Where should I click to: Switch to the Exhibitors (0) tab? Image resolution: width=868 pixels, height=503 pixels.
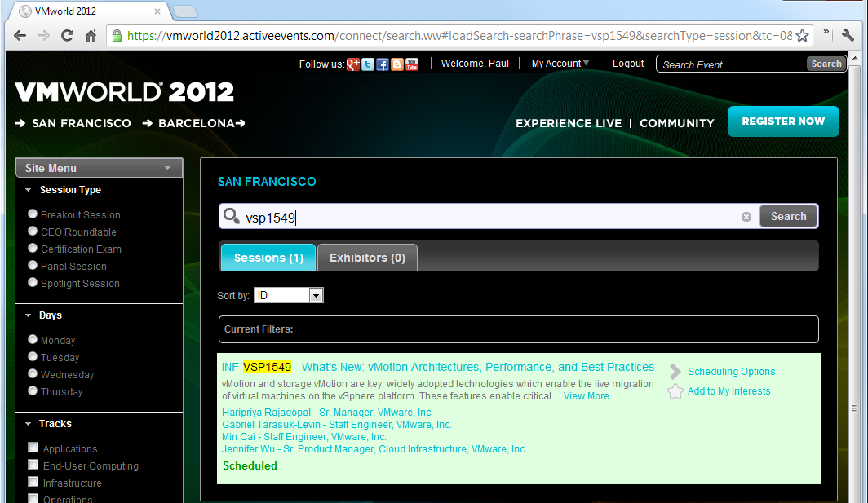point(367,258)
